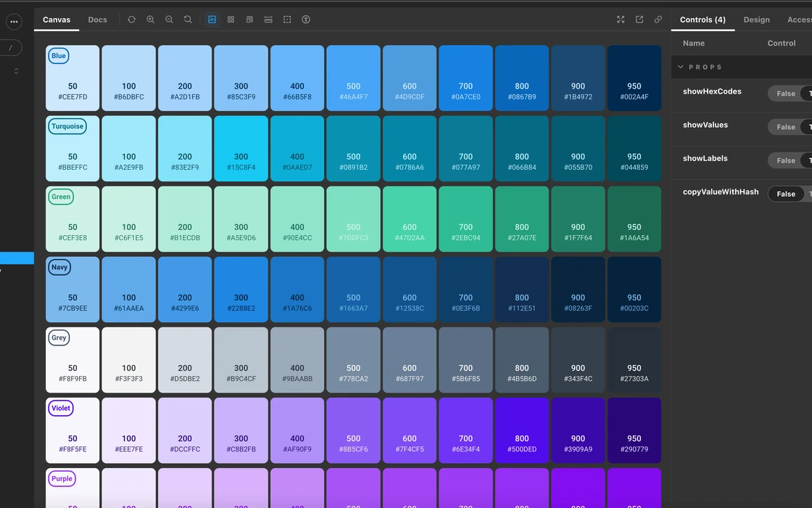Viewport: 812px width, 508px height.
Task: Open the sidebar ellipsis menu
Action: (14, 22)
